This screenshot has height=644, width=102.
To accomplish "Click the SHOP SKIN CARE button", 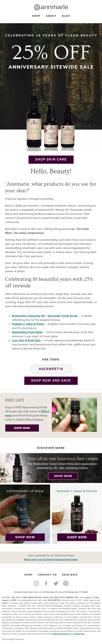I will 51,159.
